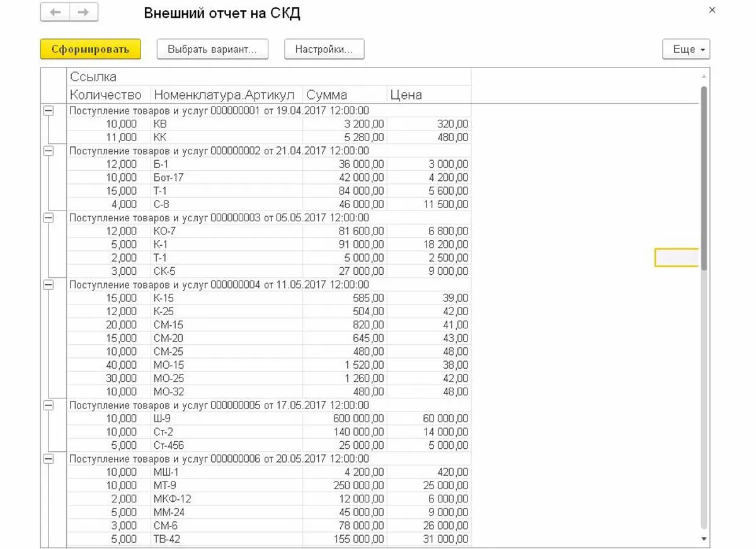The image size is (756, 549).
Task: Select the МТ-9 article cell
Action: click(x=227, y=485)
